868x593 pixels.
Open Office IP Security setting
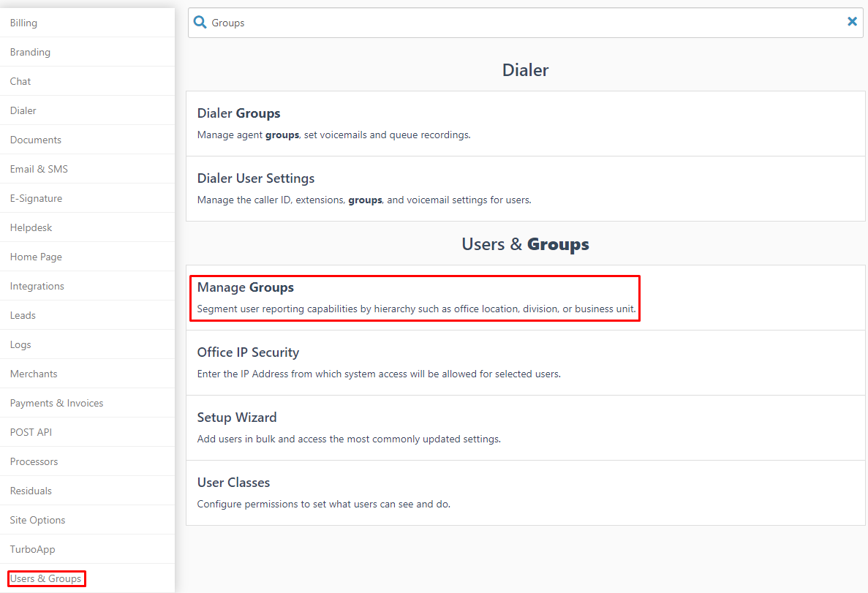525,363
